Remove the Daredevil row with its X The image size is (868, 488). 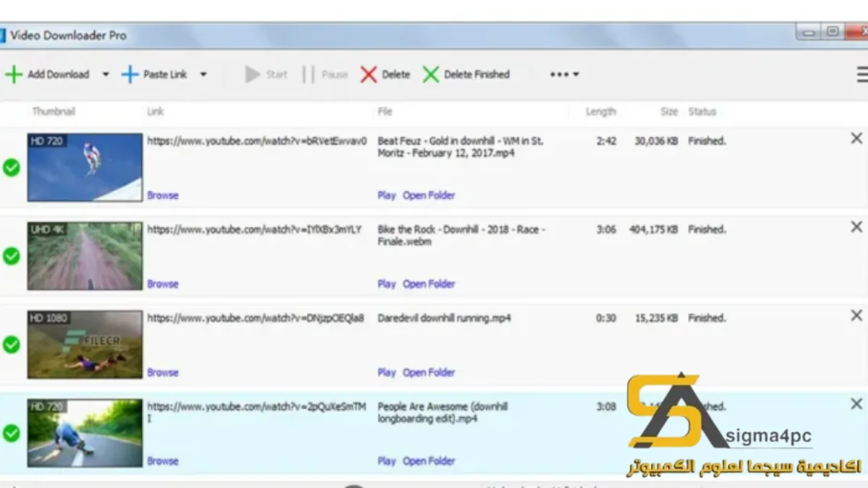[x=856, y=316]
